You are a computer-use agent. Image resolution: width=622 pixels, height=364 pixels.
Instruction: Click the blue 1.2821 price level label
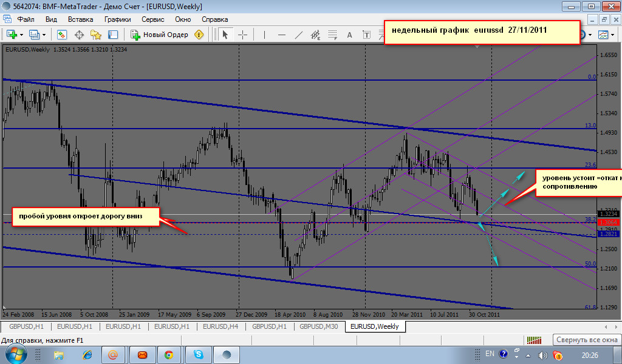coord(609,234)
